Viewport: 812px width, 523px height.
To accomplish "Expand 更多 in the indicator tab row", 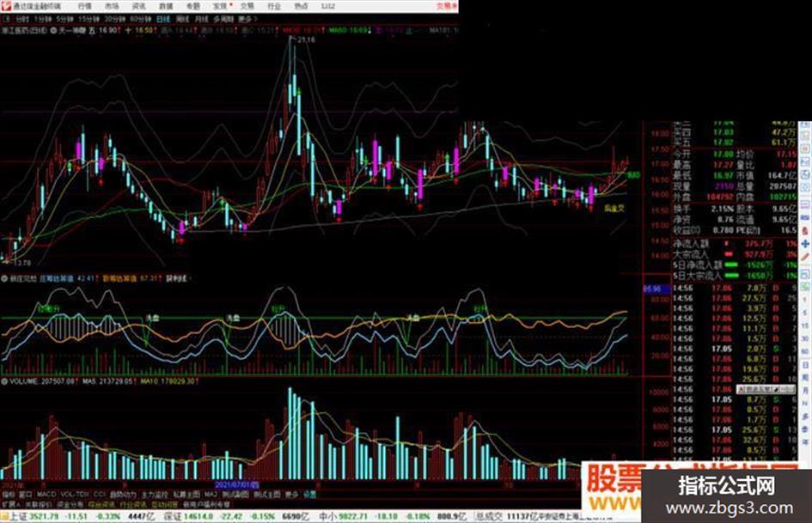I will pos(291,495).
